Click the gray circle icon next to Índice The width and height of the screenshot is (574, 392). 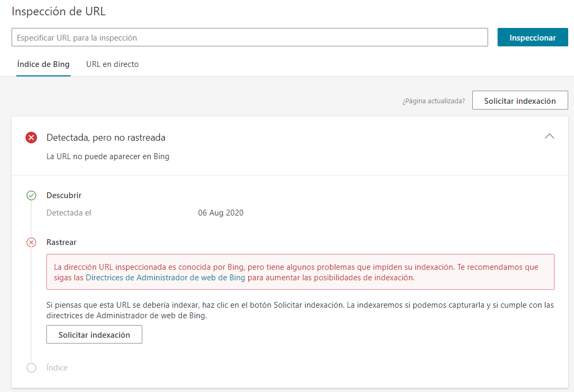pos(31,367)
